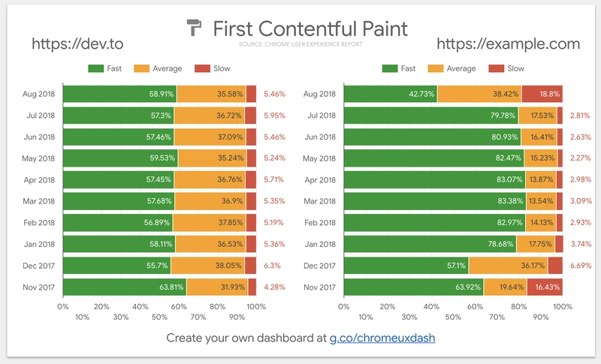The width and height of the screenshot is (601, 364).
Task: Open the g.co/chromeuxdash link
Action: pos(382,338)
